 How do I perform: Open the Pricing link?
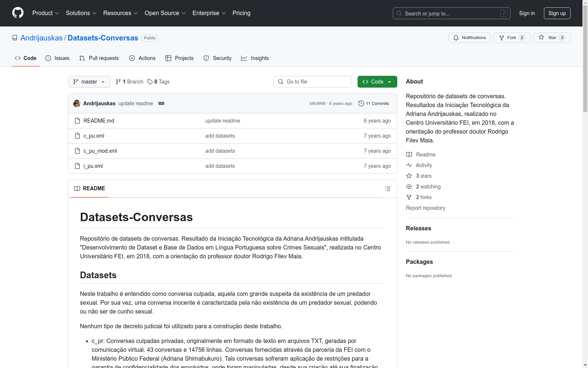(x=241, y=13)
